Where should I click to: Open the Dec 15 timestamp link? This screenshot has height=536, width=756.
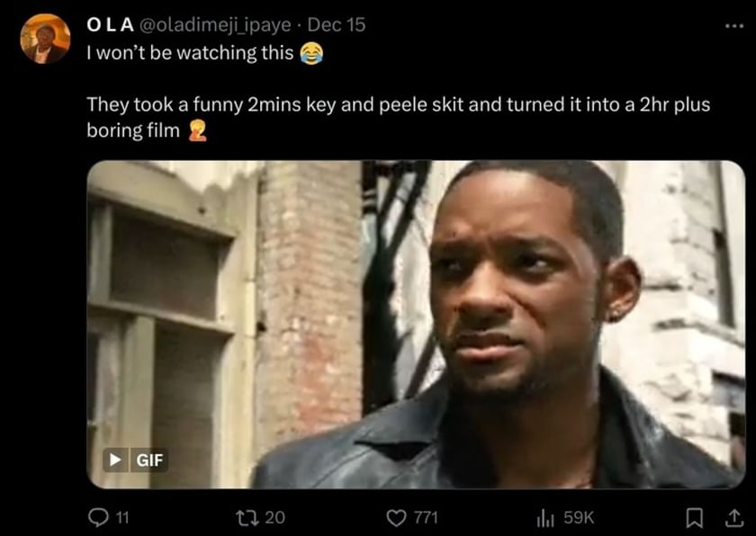click(x=337, y=25)
